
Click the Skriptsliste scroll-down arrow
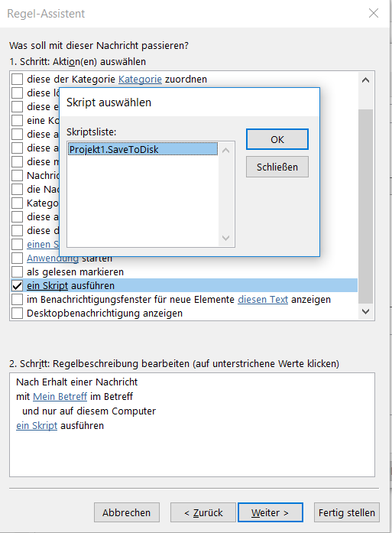point(226,238)
